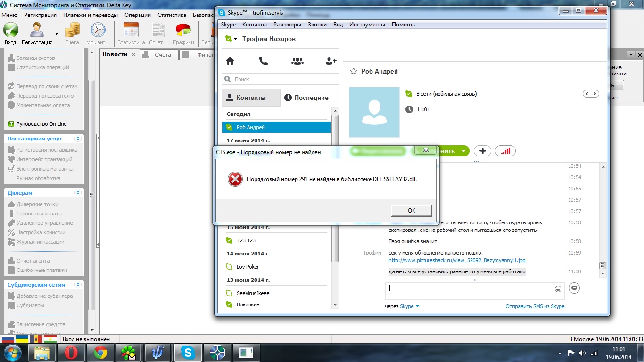Open Windows Start button
The image size is (644, 362).
point(13,353)
